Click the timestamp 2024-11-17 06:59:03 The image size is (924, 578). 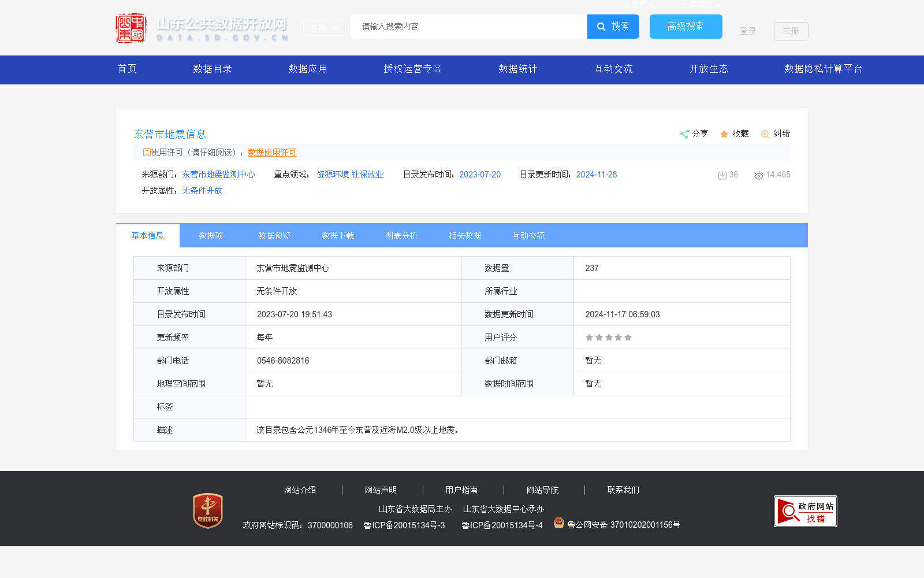point(623,314)
